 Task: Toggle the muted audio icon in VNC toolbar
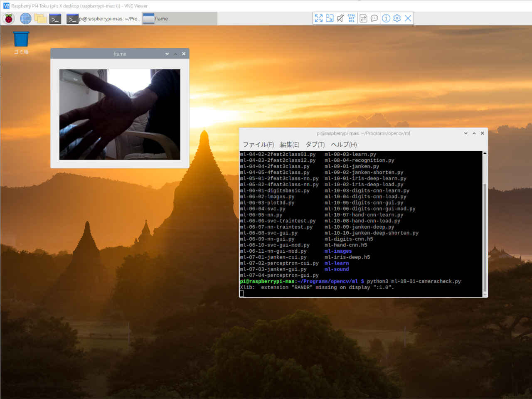tap(340, 18)
